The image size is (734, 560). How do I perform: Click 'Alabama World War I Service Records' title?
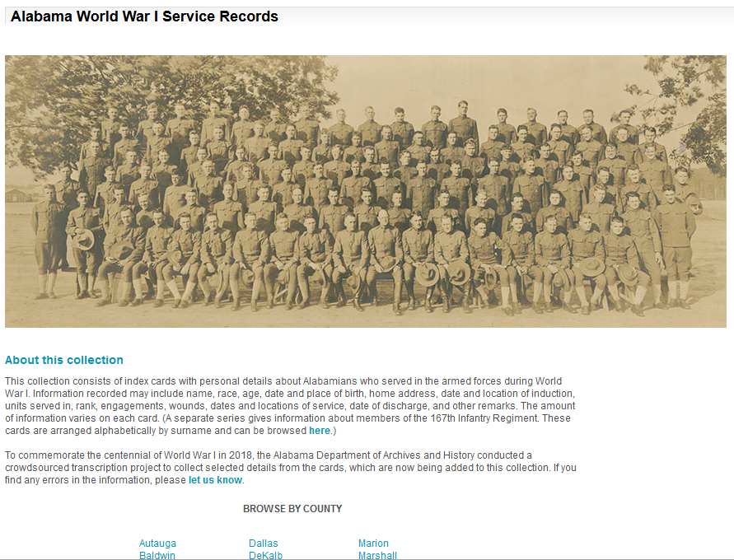144,16
